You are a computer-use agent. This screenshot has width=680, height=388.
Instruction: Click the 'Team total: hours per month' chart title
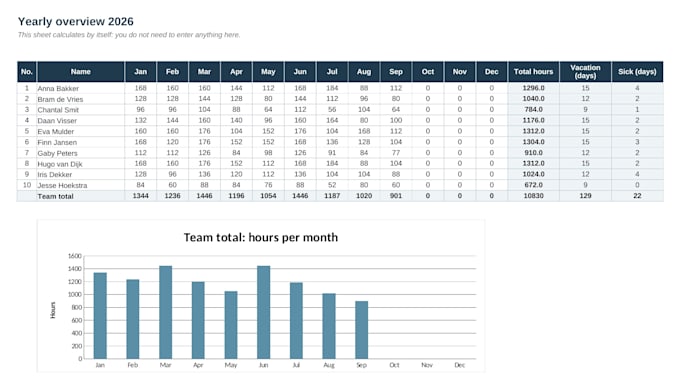(x=261, y=238)
